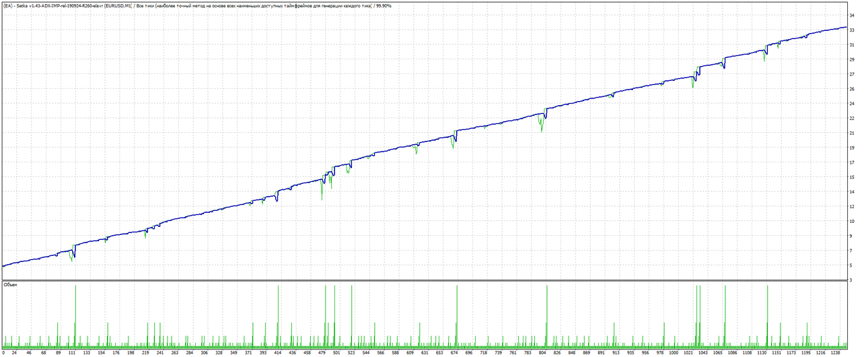Click the '26' label on vertical axis
Viewport: 868px width, 357px height.
pyautogui.click(x=851, y=89)
